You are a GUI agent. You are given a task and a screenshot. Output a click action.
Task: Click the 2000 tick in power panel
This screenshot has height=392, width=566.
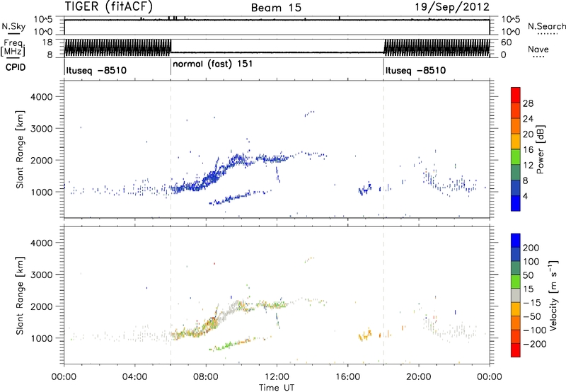tap(41, 160)
